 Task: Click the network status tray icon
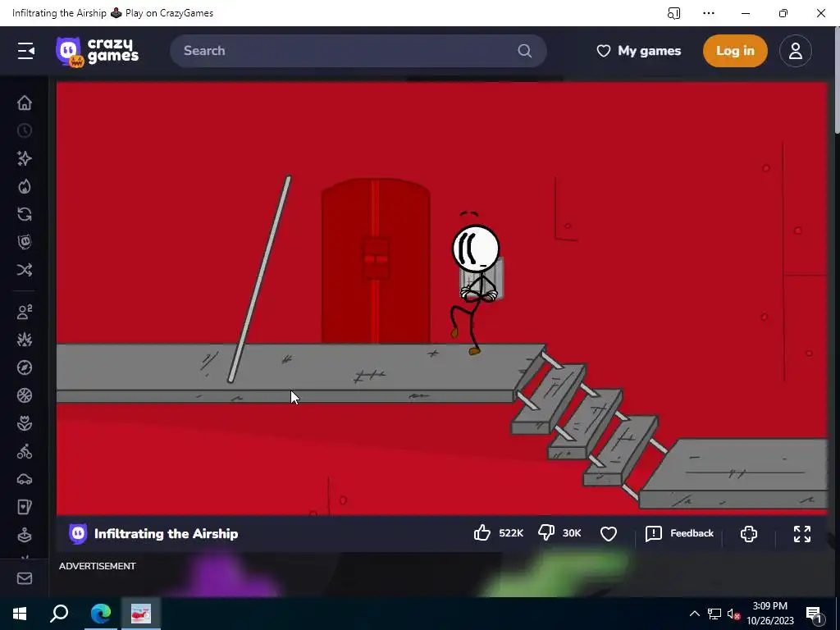714,614
